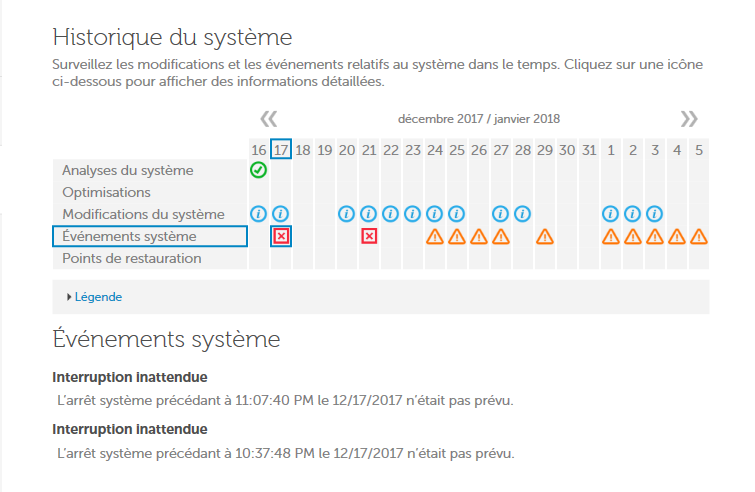Select Modifications du système row label

[x=143, y=214]
